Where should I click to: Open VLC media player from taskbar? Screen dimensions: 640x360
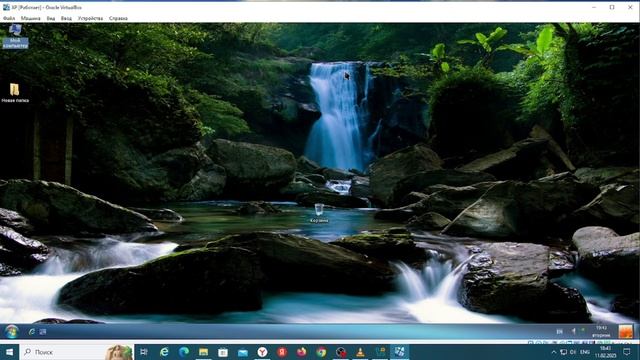[360, 352]
